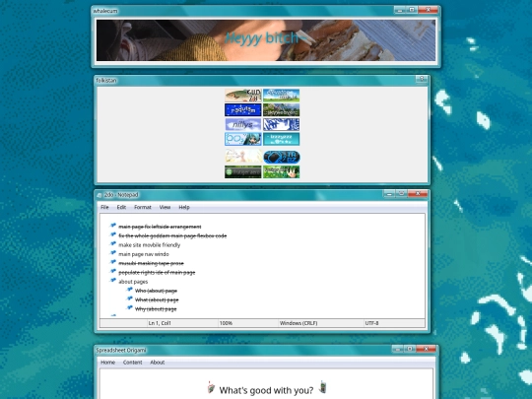Viewport: 532px width, 399px height.
Task: Click the Notepad icon in 2do title bar
Action: 100,195
